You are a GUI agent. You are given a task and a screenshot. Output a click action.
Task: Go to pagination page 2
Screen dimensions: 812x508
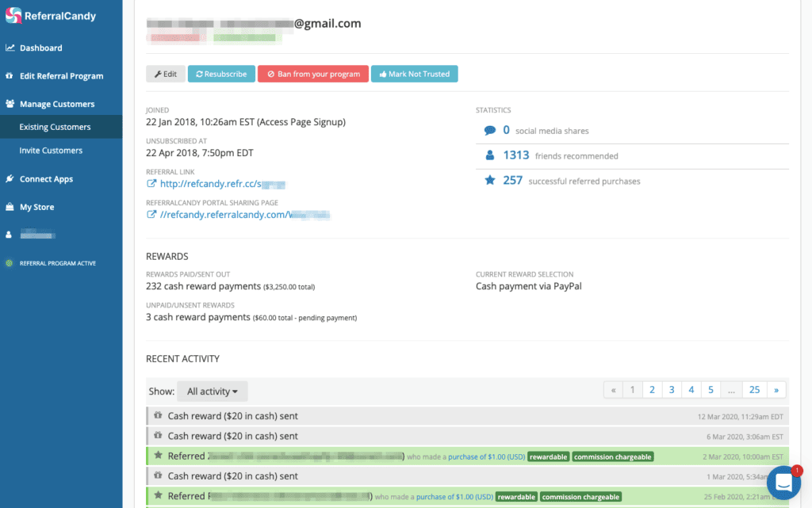tap(652, 390)
